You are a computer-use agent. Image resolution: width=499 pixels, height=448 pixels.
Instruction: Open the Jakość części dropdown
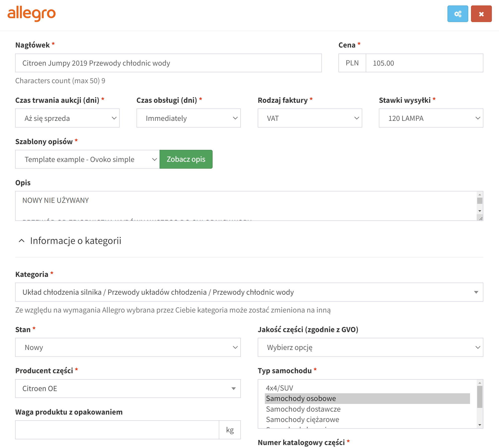pos(370,347)
